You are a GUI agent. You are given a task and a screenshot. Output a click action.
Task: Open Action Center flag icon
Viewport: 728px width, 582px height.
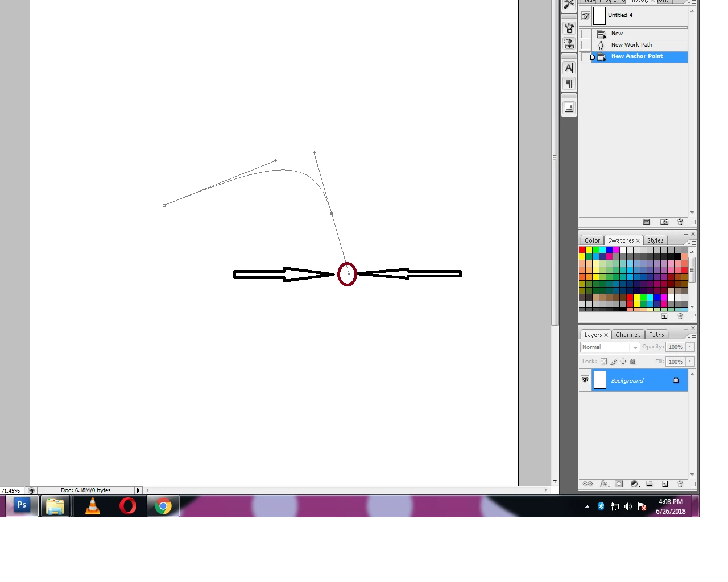pos(642,506)
